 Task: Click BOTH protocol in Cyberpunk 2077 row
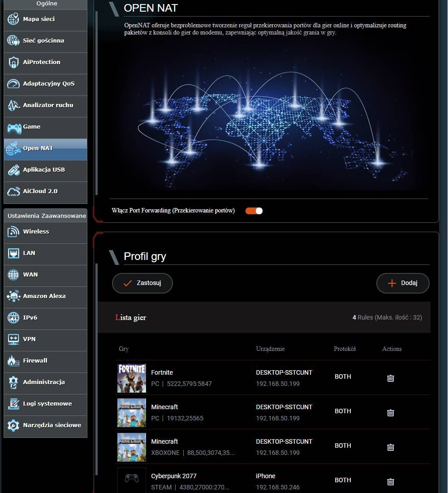pos(343,480)
